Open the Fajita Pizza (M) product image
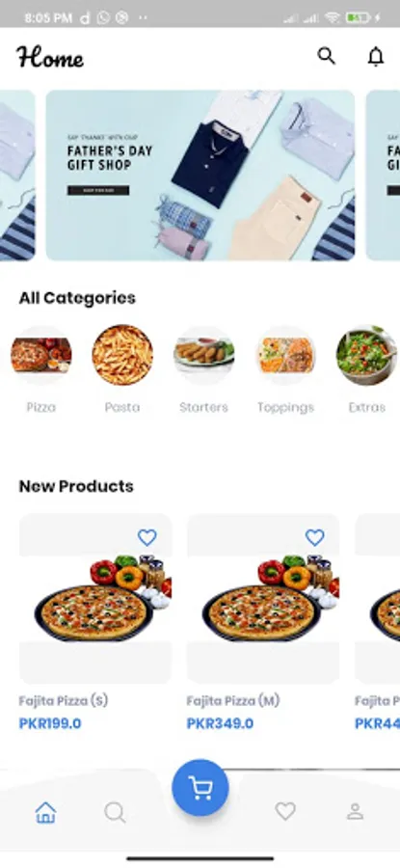This screenshot has width=400, height=868. pos(263,599)
